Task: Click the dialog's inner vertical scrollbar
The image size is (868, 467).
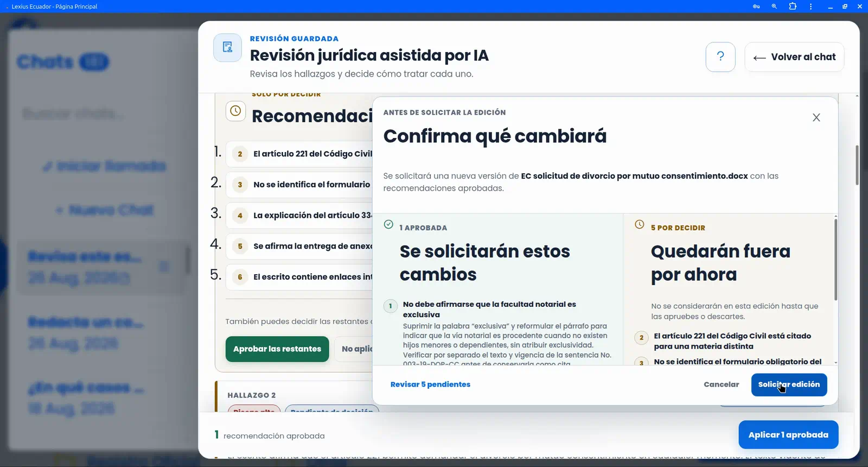Action: pyautogui.click(x=835, y=260)
